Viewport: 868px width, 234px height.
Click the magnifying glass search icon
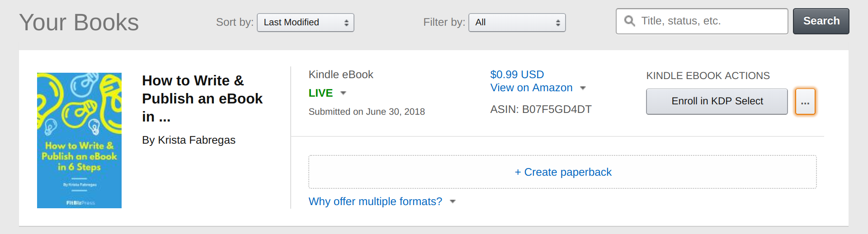629,21
